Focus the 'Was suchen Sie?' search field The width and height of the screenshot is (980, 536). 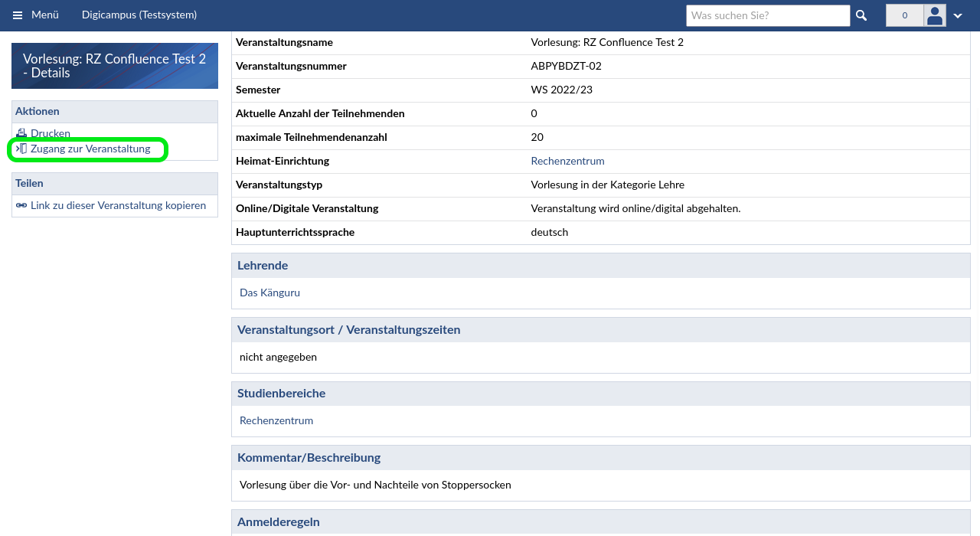[768, 15]
